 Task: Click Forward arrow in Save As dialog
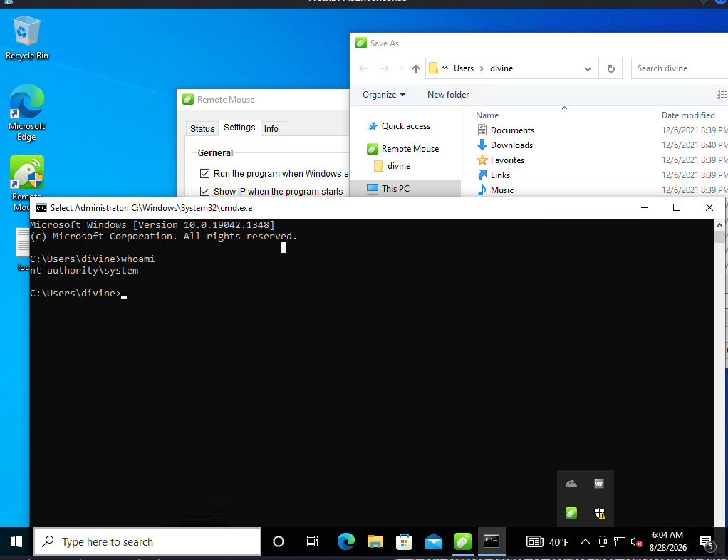point(384,68)
